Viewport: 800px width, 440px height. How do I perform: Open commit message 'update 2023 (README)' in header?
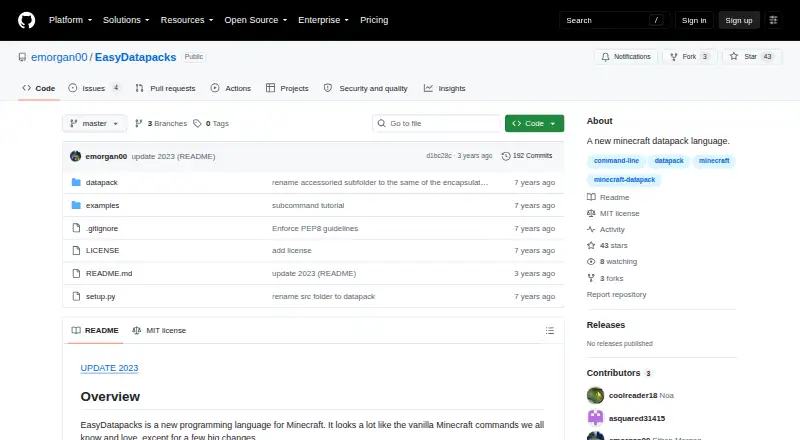173,156
